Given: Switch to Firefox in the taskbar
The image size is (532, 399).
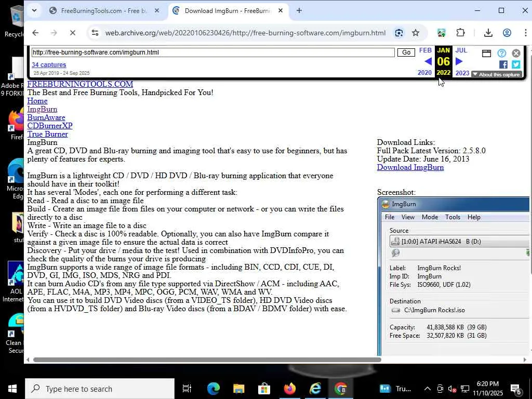Looking at the screenshot, I should click(290, 389).
